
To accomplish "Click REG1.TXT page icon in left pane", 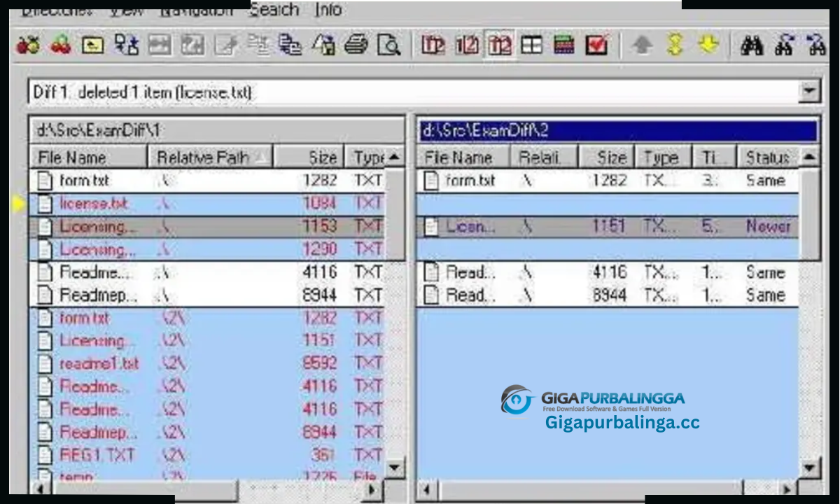I will point(45,456).
